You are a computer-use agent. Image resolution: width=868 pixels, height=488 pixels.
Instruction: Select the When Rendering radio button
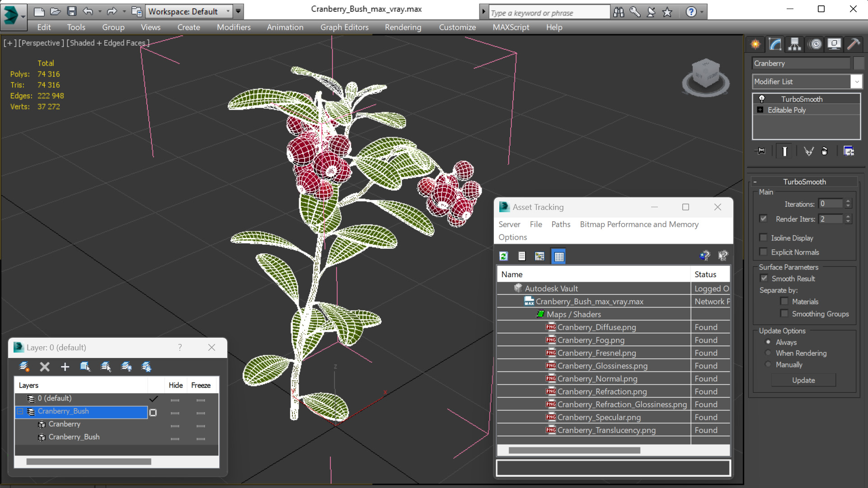pyautogui.click(x=768, y=353)
